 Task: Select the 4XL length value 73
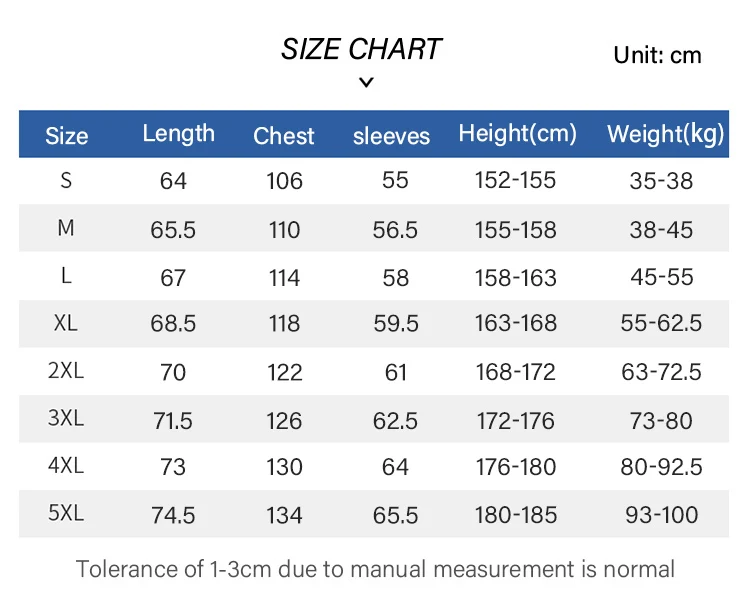173,467
